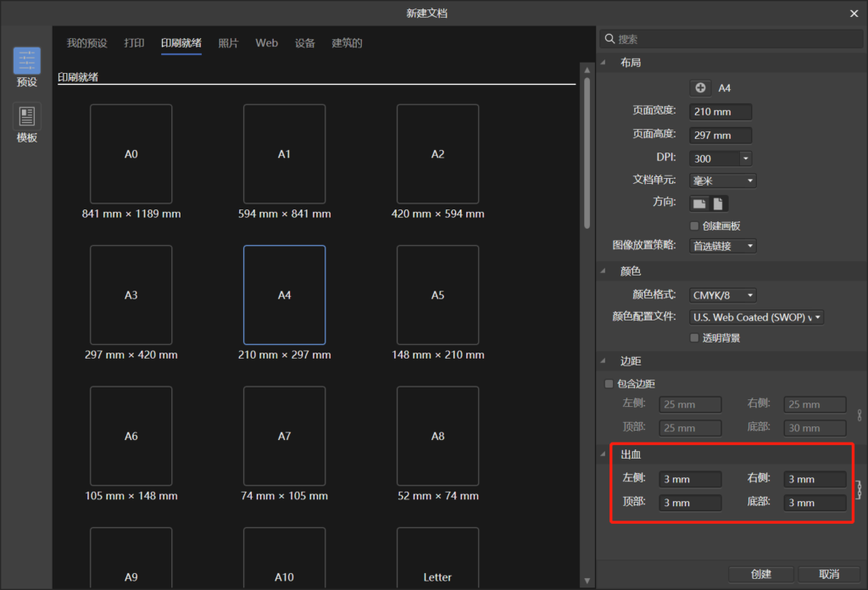Click the 页面宽度 210 mm field

[721, 112]
